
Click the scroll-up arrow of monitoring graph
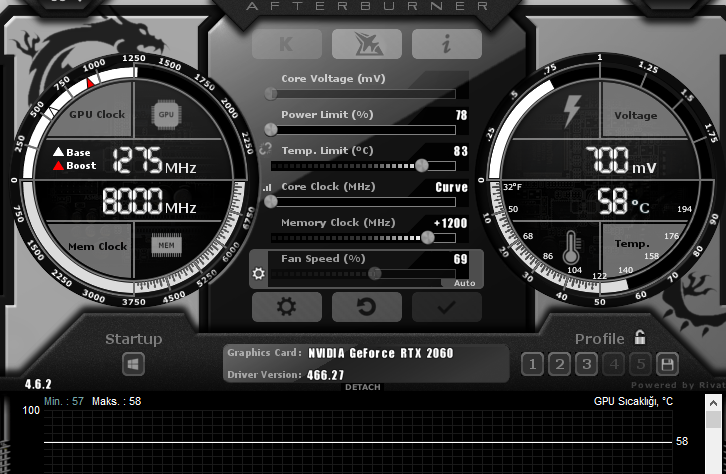713,403
